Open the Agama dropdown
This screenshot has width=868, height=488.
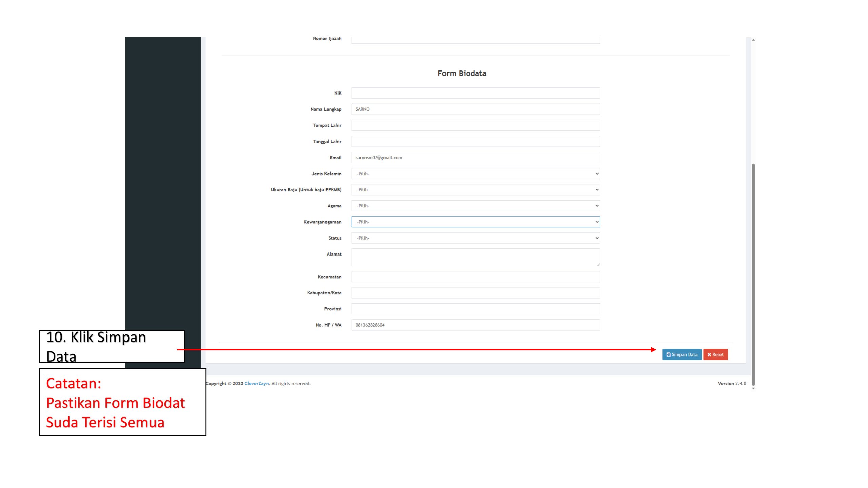(x=475, y=206)
